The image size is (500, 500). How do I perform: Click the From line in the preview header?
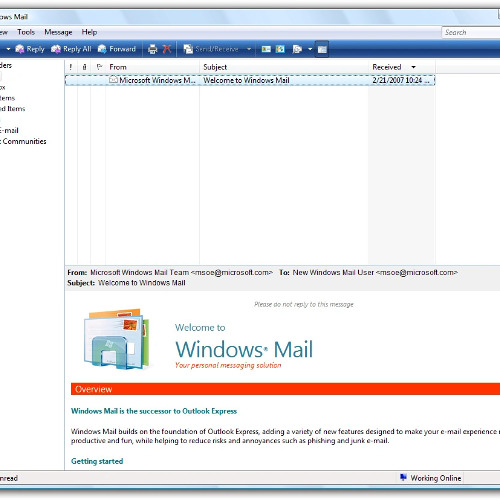coord(170,272)
